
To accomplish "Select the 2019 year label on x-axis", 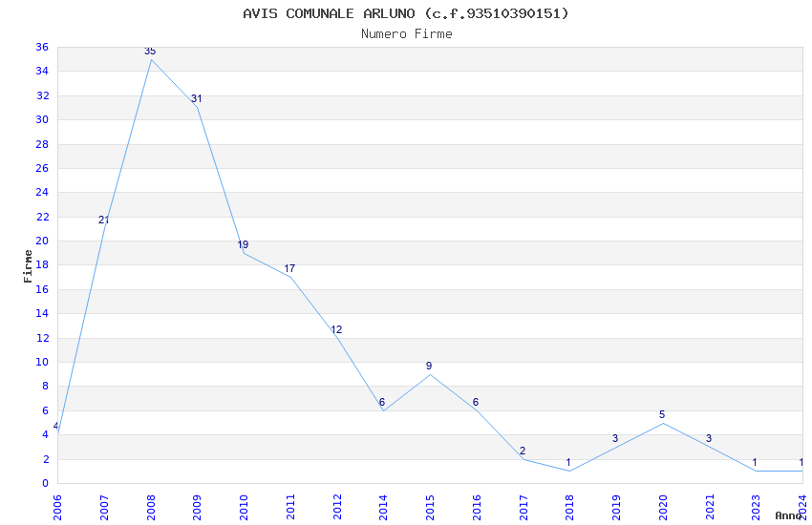I will pos(616,507).
